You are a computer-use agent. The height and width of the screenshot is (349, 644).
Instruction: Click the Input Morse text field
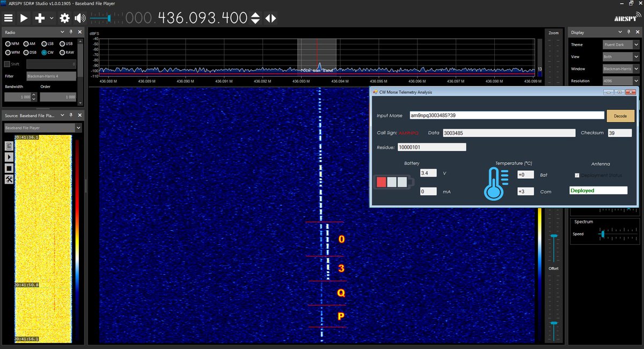(506, 115)
